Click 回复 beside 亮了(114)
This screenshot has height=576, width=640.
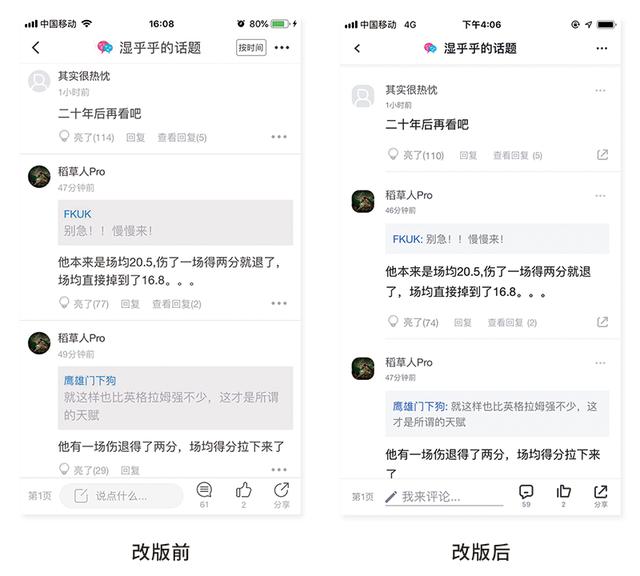[136, 138]
